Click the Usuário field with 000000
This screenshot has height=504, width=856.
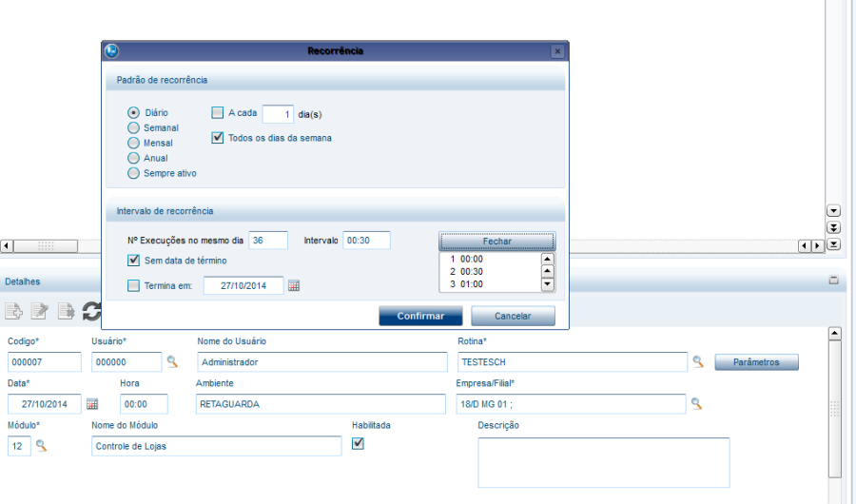click(x=126, y=362)
